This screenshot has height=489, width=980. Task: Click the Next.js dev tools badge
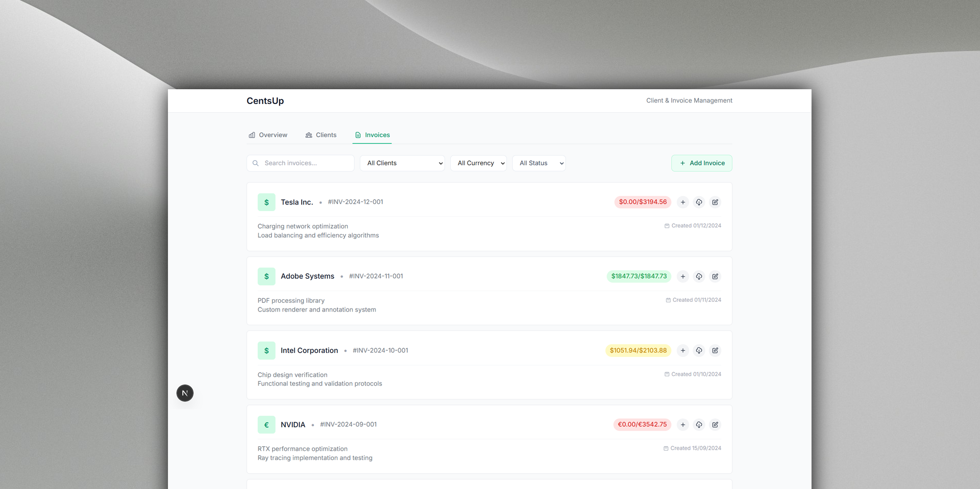185,393
